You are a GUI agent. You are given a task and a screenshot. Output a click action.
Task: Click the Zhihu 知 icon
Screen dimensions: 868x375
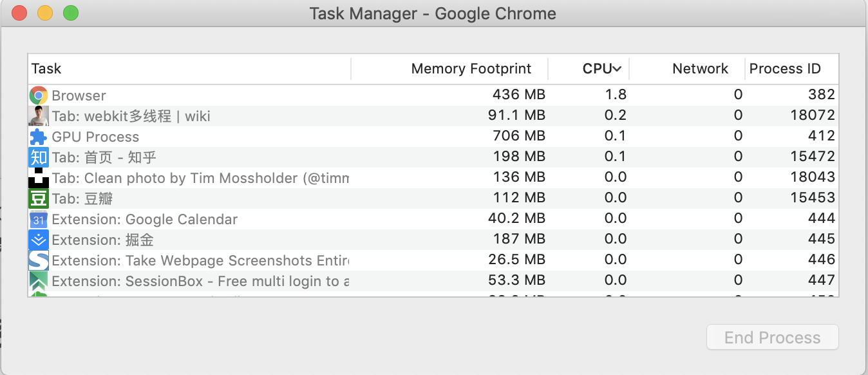[x=39, y=157]
